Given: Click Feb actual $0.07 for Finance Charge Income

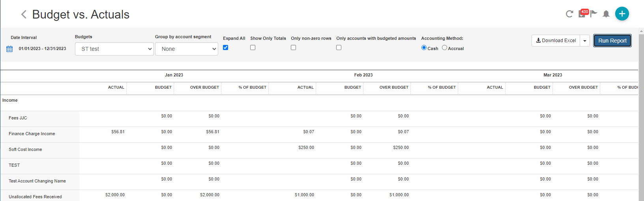Looking at the screenshot, I should (x=309, y=132).
